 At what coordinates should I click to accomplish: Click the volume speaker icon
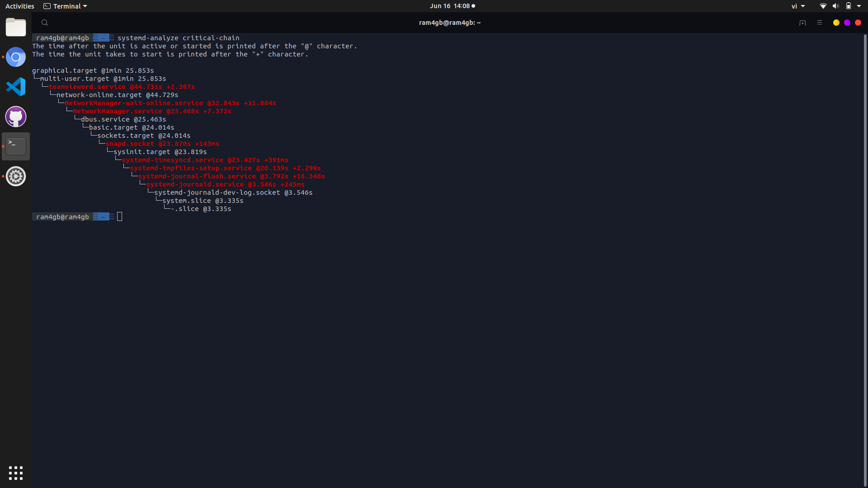pos(836,6)
